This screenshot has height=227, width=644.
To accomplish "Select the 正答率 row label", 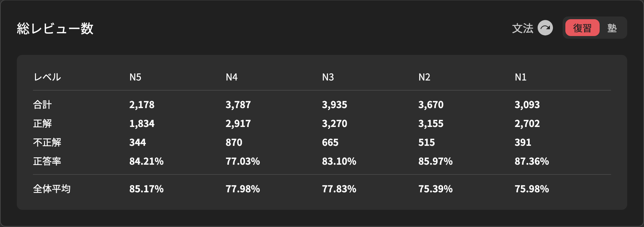I will [x=47, y=161].
